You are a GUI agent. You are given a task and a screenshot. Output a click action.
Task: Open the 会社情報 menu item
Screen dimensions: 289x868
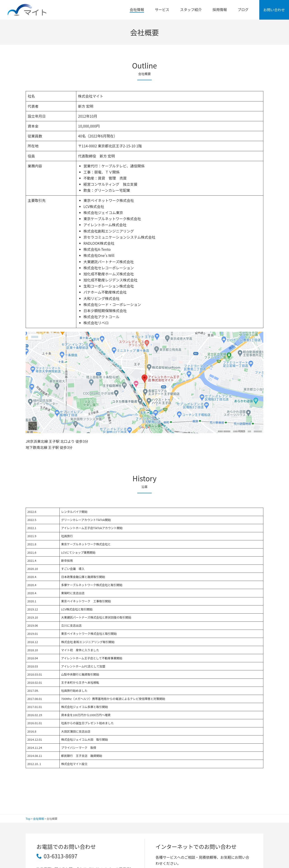point(137,10)
